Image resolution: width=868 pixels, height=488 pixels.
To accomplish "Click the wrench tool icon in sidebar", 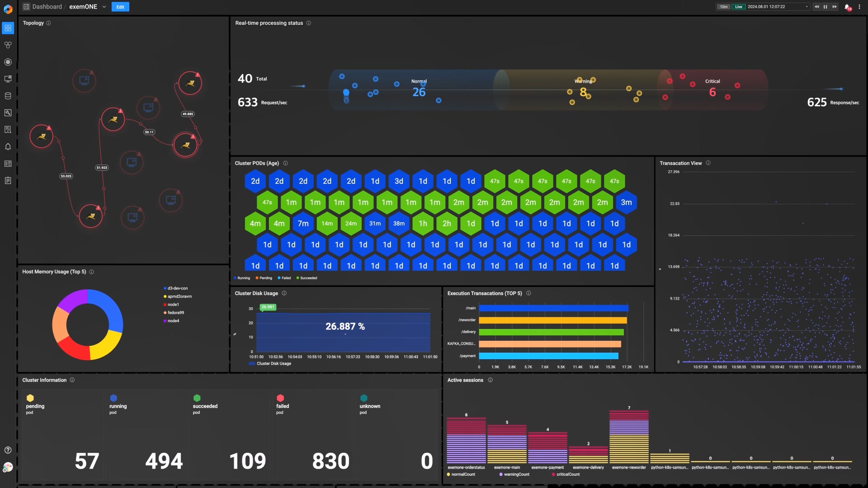I will (x=8, y=113).
